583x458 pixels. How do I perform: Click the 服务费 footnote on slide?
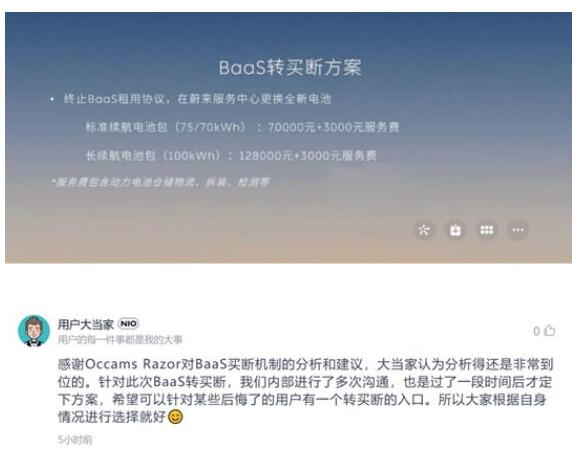point(160,182)
